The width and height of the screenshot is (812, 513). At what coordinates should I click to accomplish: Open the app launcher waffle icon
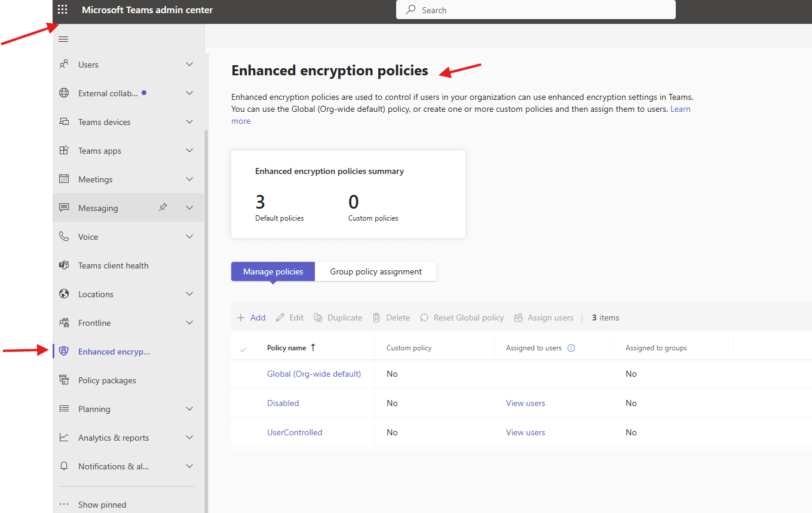[x=62, y=9]
